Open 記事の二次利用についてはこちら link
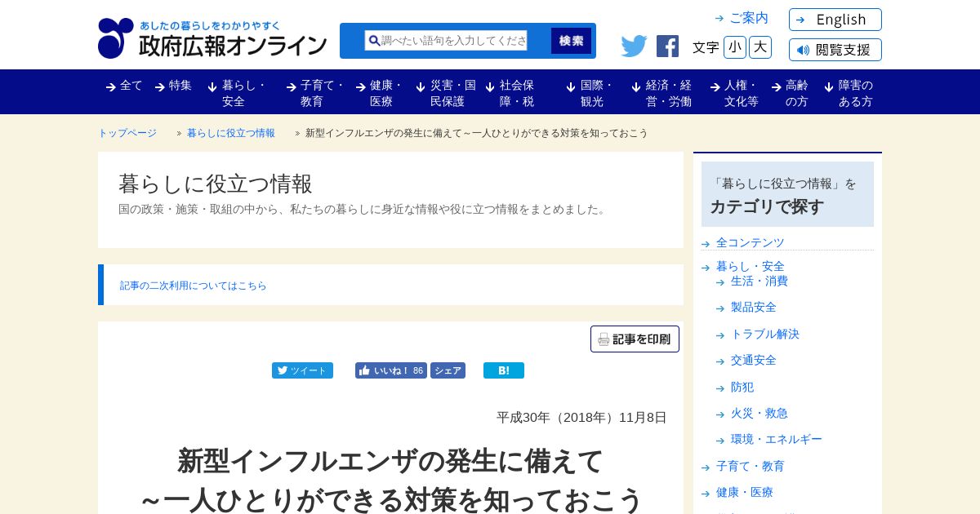This screenshot has width=980, height=514. point(194,286)
